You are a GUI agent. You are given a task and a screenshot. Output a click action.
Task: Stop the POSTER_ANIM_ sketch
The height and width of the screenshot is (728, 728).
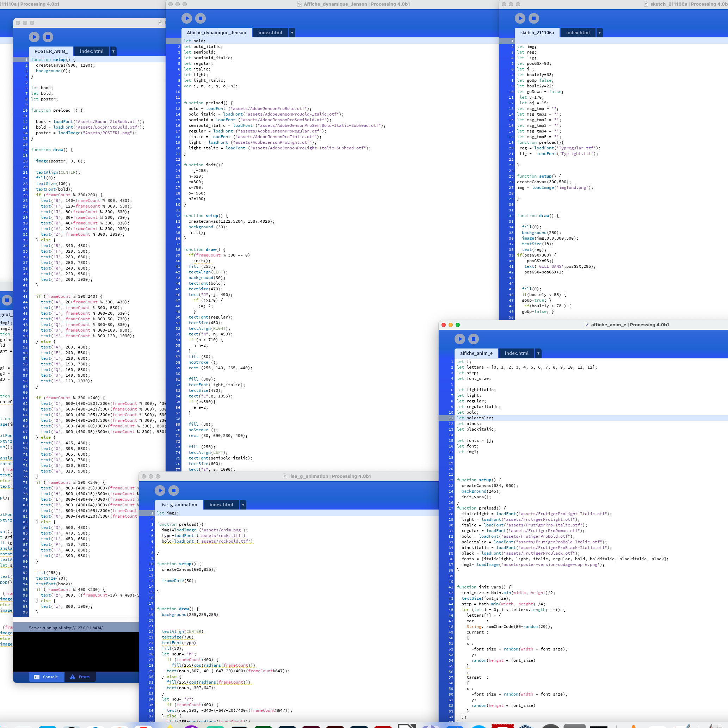(x=48, y=37)
